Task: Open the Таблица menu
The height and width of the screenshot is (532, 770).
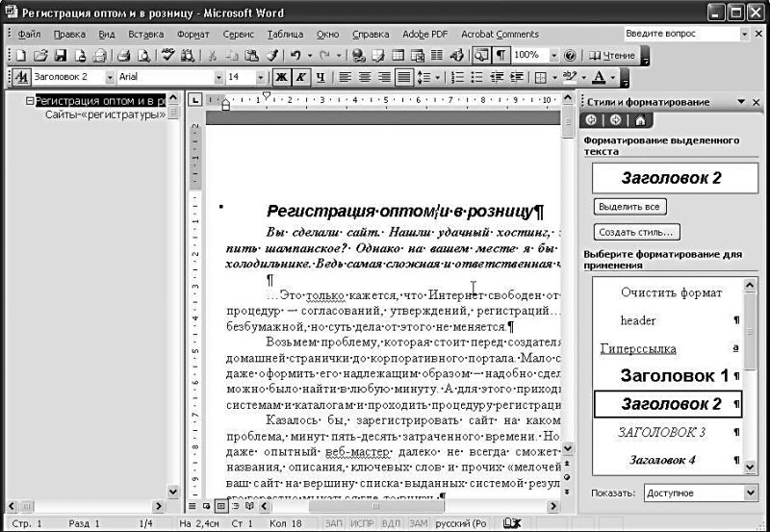Action: coord(285,34)
